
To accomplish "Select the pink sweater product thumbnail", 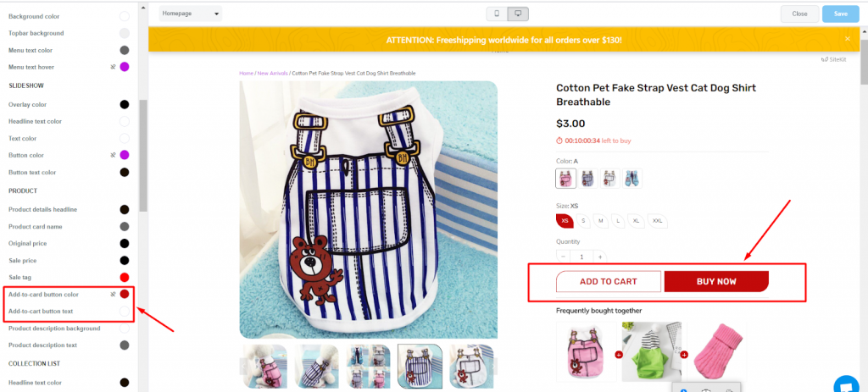I will click(717, 352).
